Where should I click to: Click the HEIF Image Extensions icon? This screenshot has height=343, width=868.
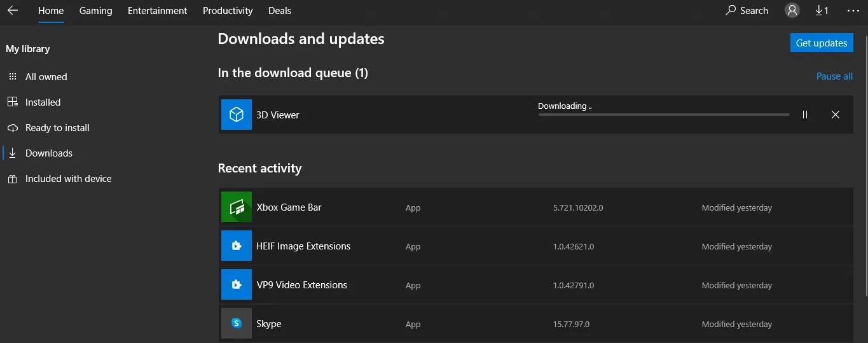237,246
